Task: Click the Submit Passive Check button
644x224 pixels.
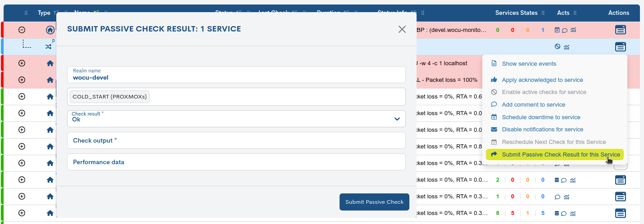Action: point(374,202)
